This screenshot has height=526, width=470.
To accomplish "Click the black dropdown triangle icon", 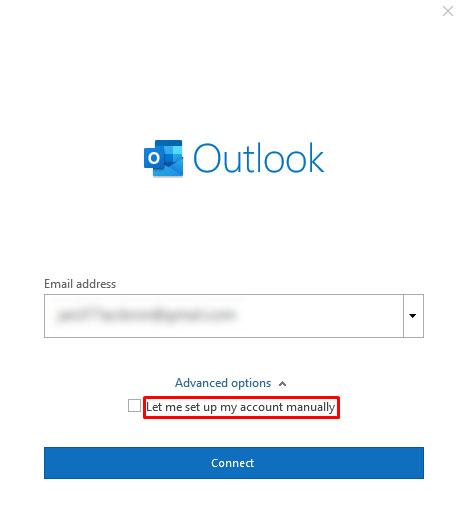I will tap(413, 316).
